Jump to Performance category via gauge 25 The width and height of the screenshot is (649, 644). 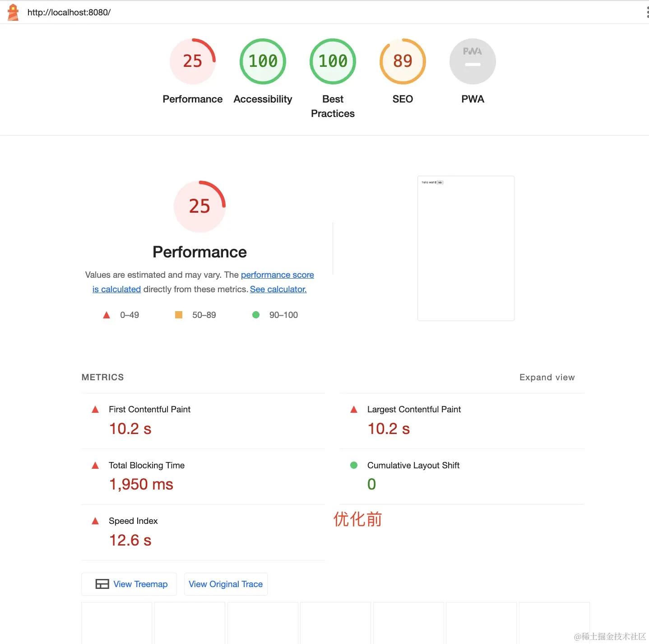point(193,61)
